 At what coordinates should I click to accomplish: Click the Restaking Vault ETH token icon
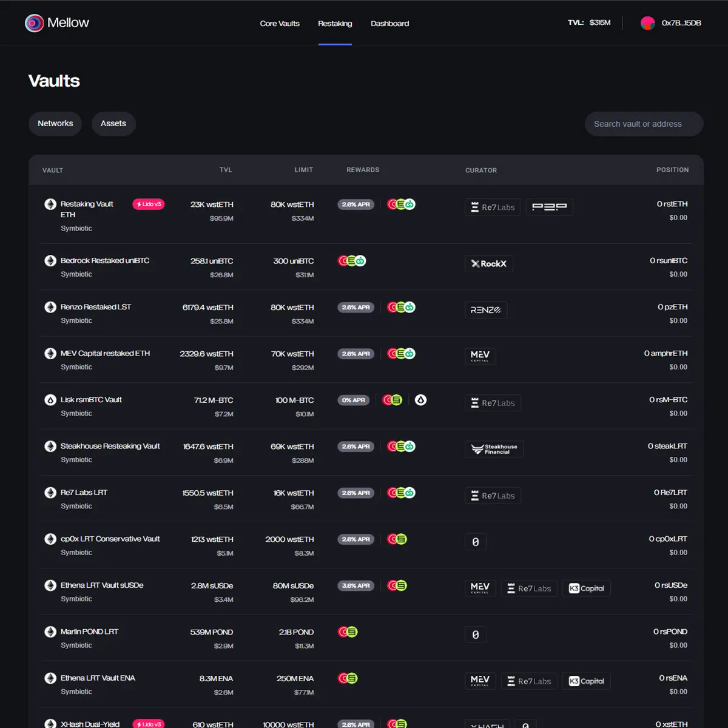click(50, 204)
